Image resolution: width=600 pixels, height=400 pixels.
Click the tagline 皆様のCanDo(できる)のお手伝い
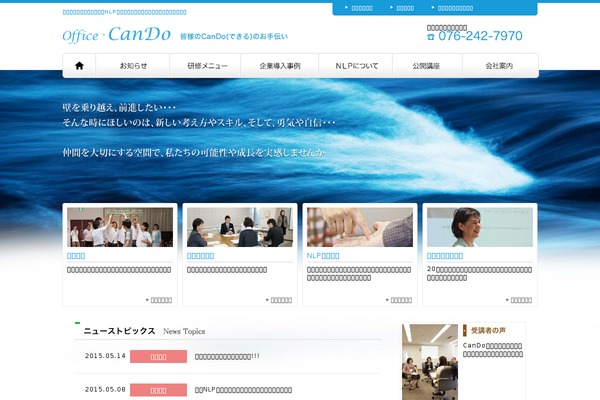point(234,36)
